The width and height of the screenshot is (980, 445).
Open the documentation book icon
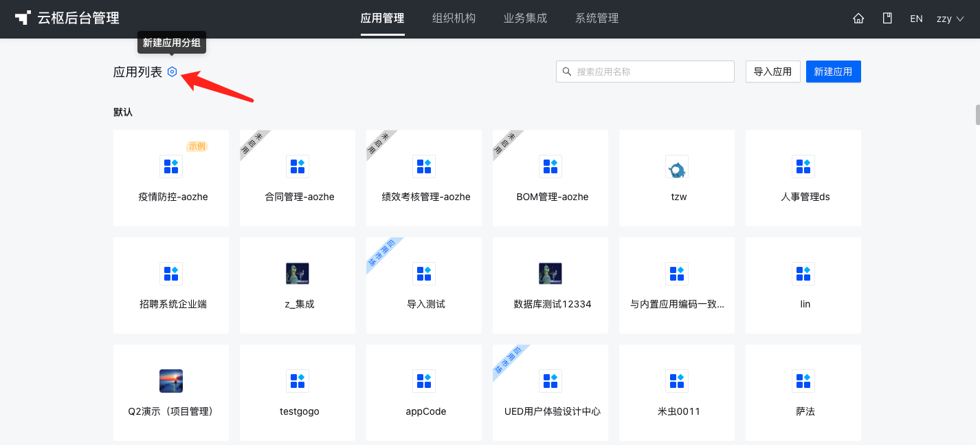887,19
